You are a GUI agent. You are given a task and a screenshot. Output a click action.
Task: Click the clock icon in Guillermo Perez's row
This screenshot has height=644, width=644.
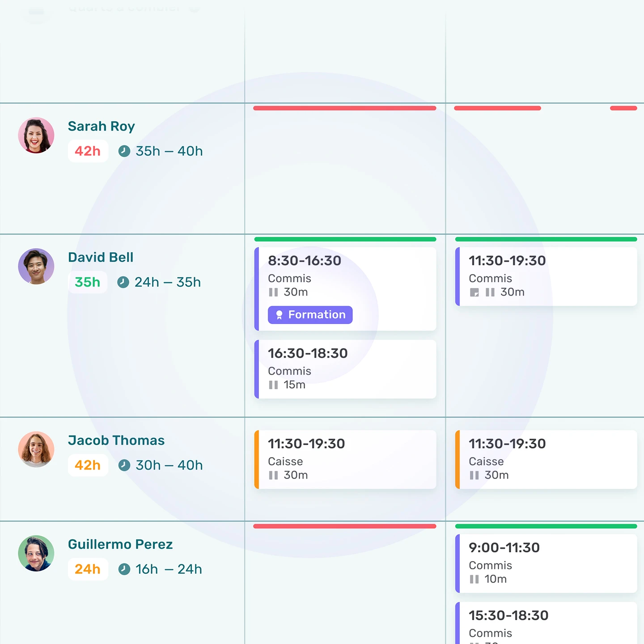124,569
